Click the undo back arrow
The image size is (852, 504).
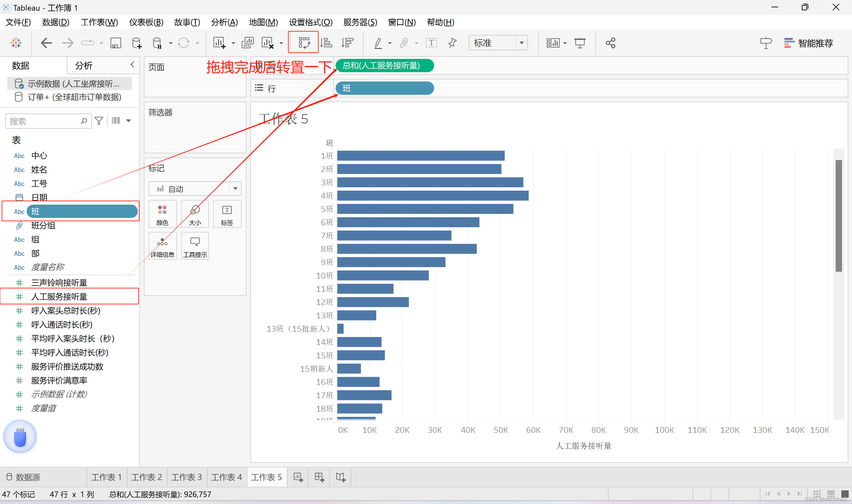pos(46,43)
